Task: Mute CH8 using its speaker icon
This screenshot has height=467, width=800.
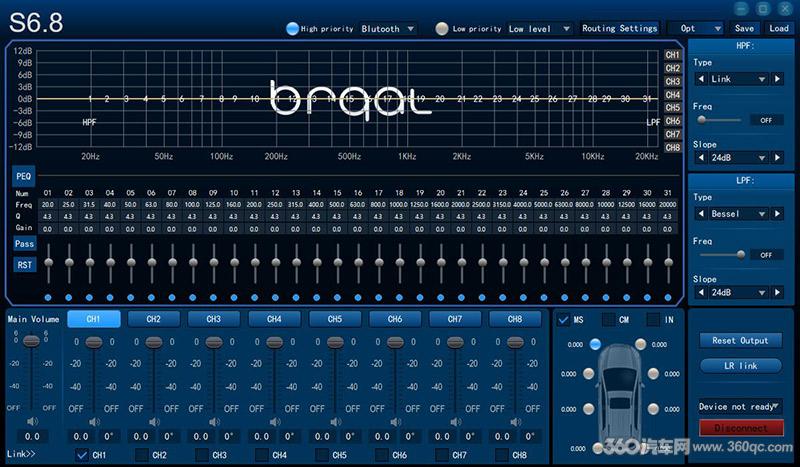Action: pos(516,422)
